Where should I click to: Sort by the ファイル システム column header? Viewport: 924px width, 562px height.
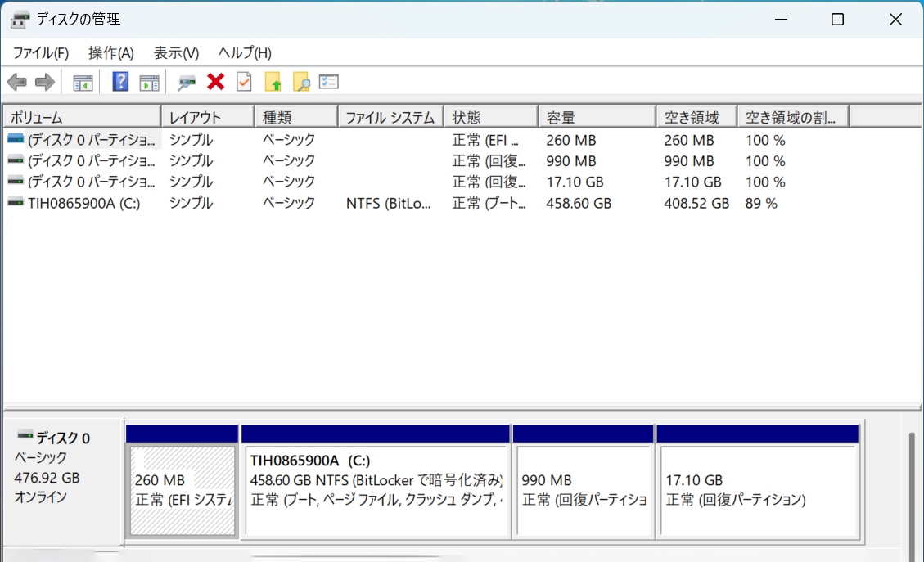coord(390,118)
